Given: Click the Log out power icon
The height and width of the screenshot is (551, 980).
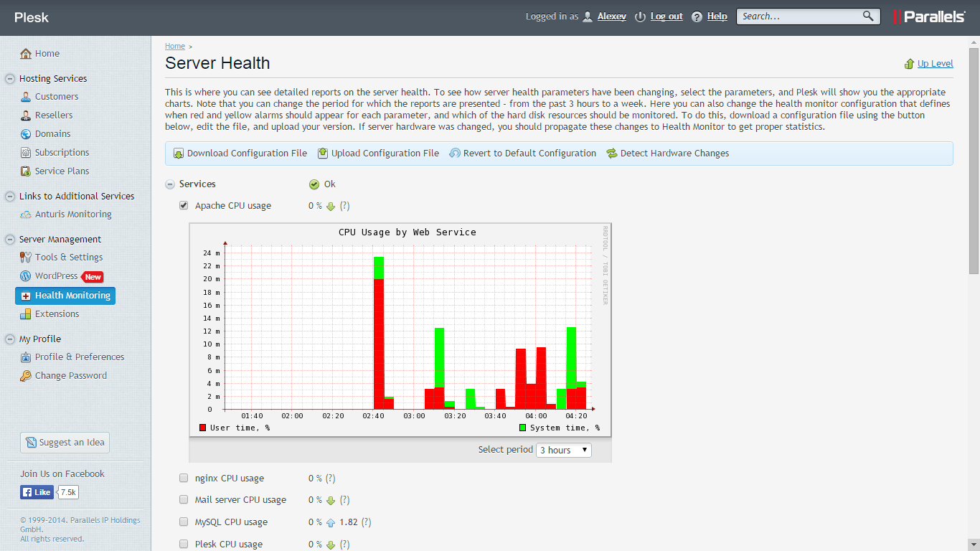Looking at the screenshot, I should (640, 17).
